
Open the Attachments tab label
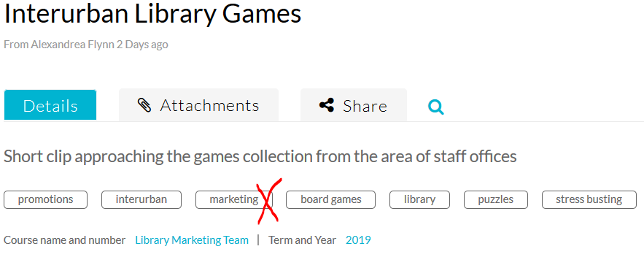[209, 106]
